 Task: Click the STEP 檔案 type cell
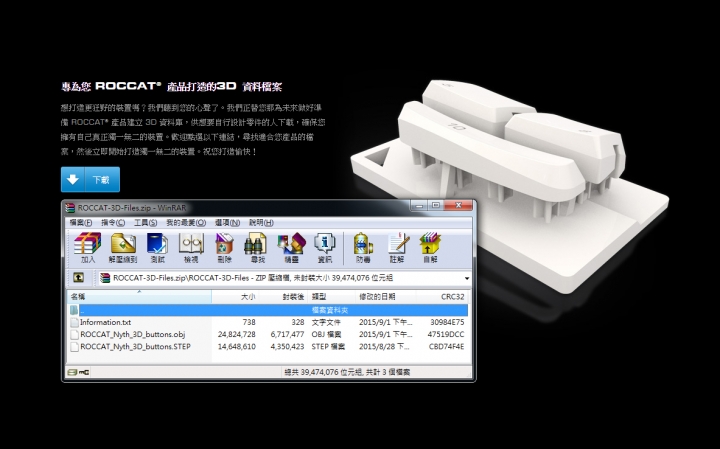pyautogui.click(x=328, y=347)
